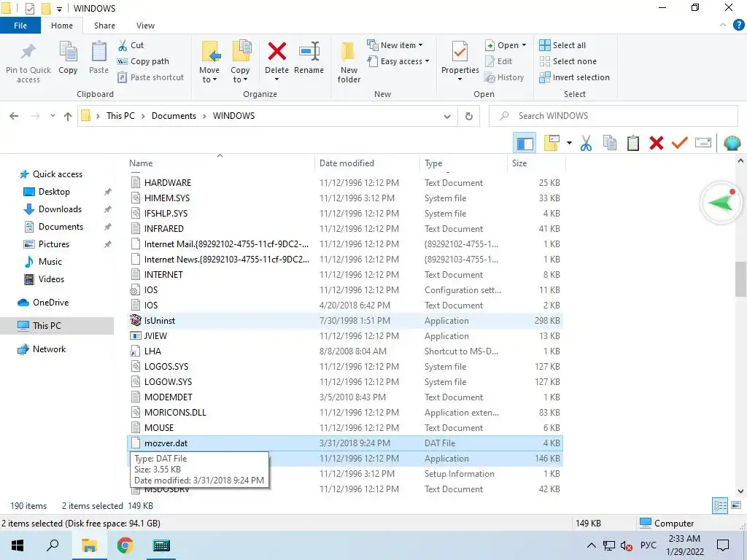Screen dimensions: 747x560
Task: Switch to the Share ribbon tab
Action: point(104,26)
